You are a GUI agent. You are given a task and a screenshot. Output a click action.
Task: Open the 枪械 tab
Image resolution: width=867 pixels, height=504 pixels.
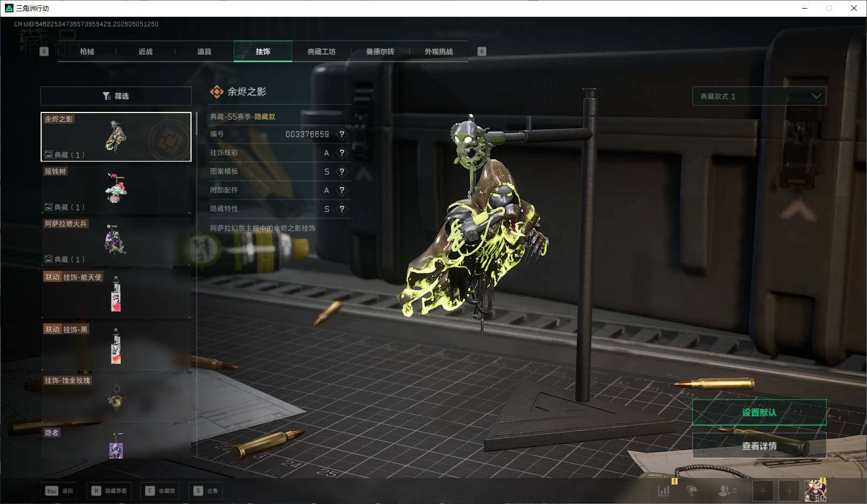[x=87, y=51]
